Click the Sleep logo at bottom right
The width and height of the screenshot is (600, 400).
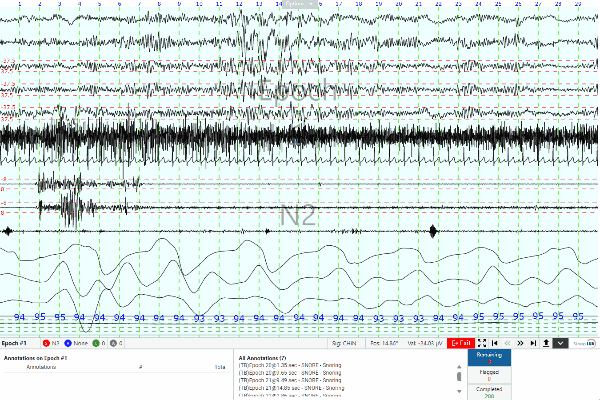585,343
